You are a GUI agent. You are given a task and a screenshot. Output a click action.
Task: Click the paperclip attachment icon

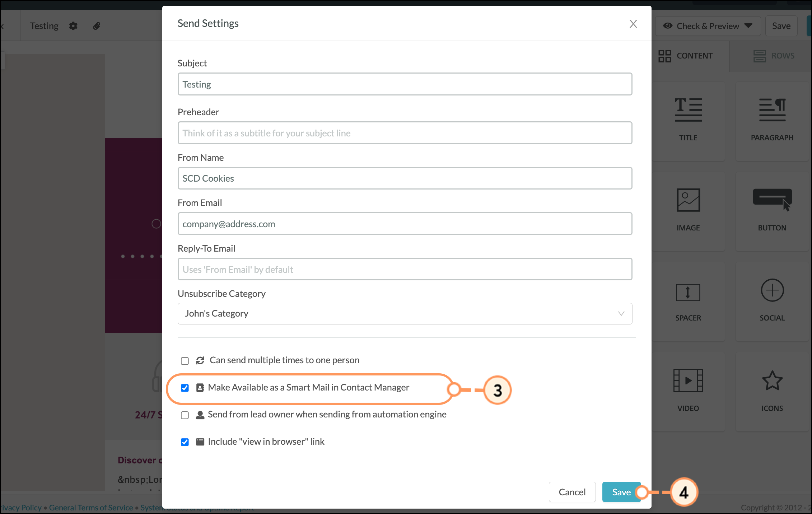[97, 26]
